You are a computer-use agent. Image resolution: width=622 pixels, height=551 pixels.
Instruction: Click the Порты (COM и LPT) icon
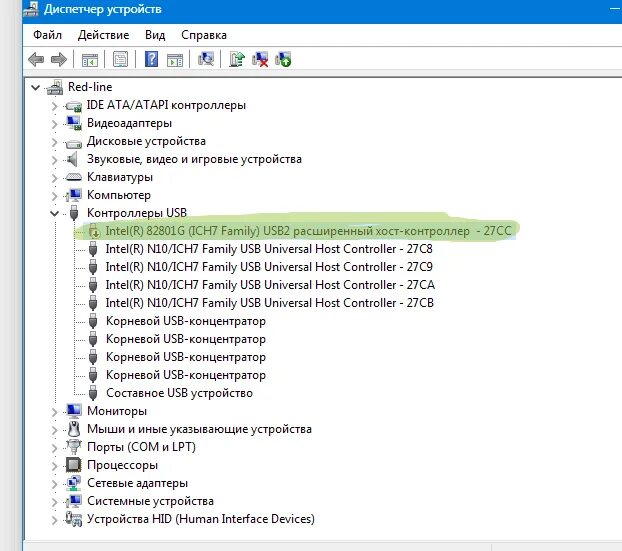[x=74, y=447]
